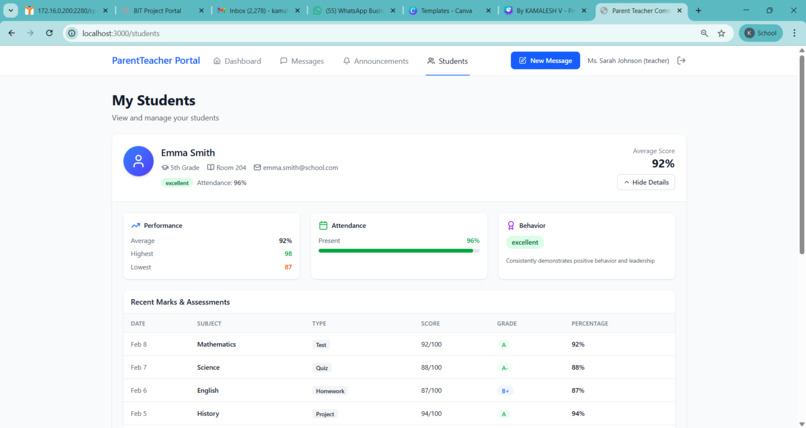Click the Performance trend-line icon
Image resolution: width=806 pixels, height=428 pixels.
tap(135, 226)
